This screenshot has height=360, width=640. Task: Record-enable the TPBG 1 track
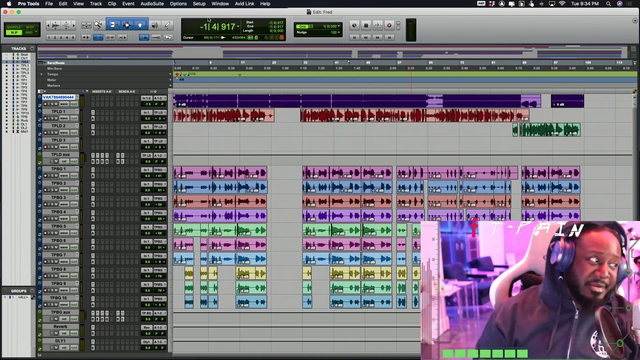tap(46, 176)
